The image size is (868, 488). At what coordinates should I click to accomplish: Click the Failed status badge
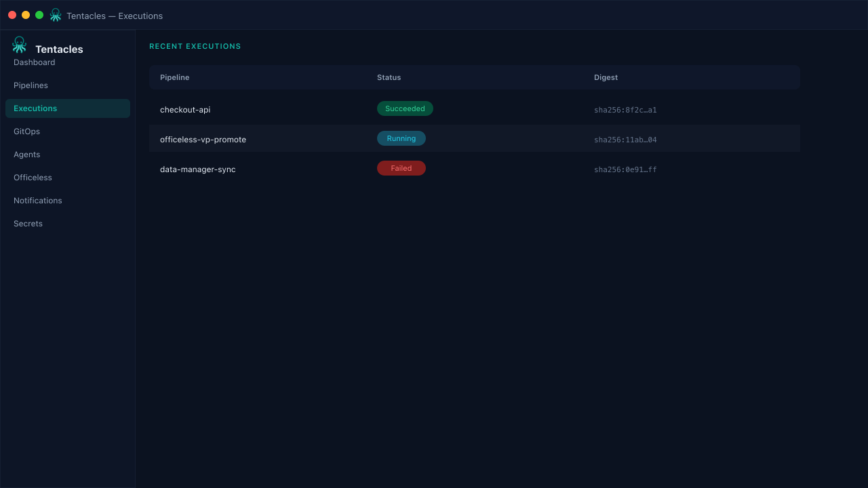[401, 168]
